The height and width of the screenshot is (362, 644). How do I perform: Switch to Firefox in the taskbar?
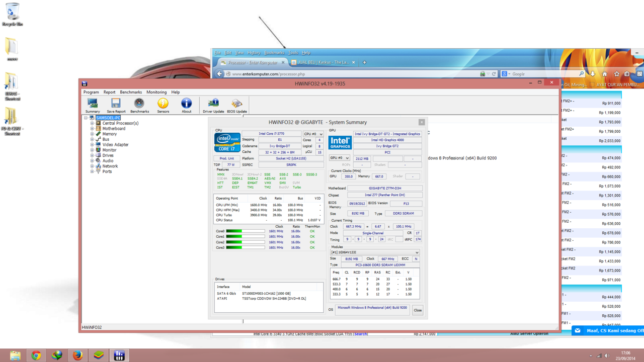tap(77, 355)
